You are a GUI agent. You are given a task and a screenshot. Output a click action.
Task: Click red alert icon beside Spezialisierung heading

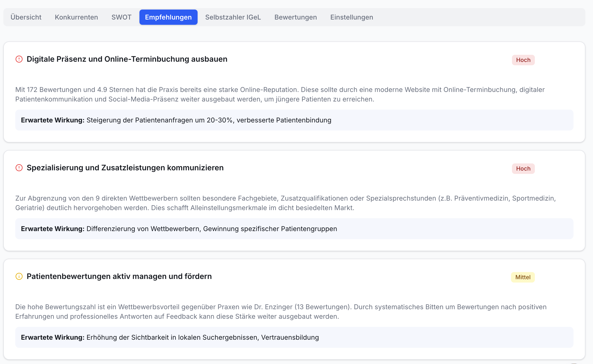[x=19, y=167]
